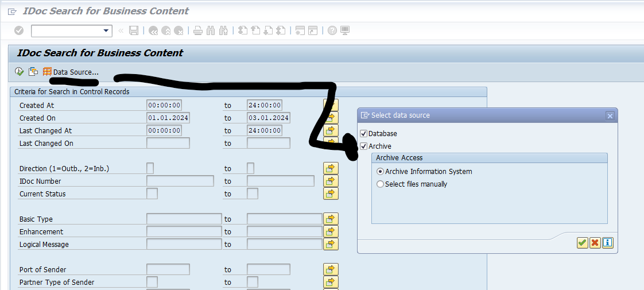The image size is (644, 290).
Task: Open multiple selection for Port of Sender
Action: [x=331, y=269]
